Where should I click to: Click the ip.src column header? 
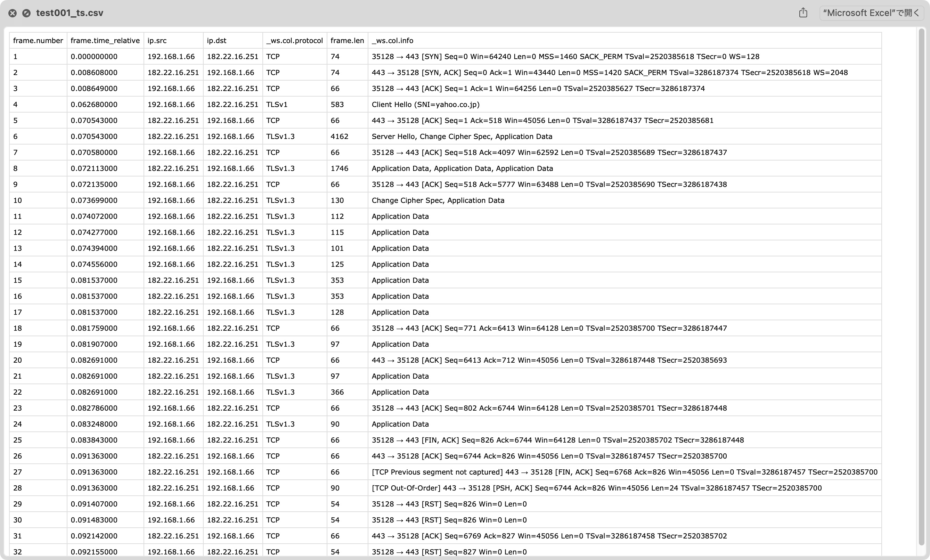point(157,40)
